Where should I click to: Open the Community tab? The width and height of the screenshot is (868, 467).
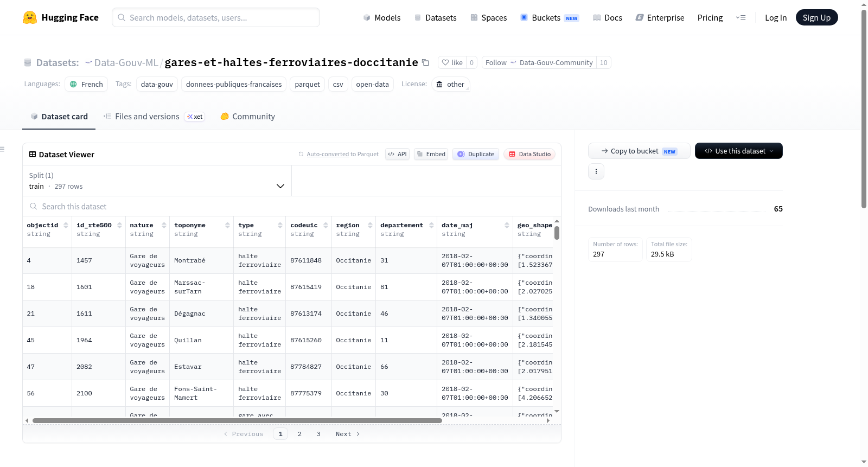(247, 116)
